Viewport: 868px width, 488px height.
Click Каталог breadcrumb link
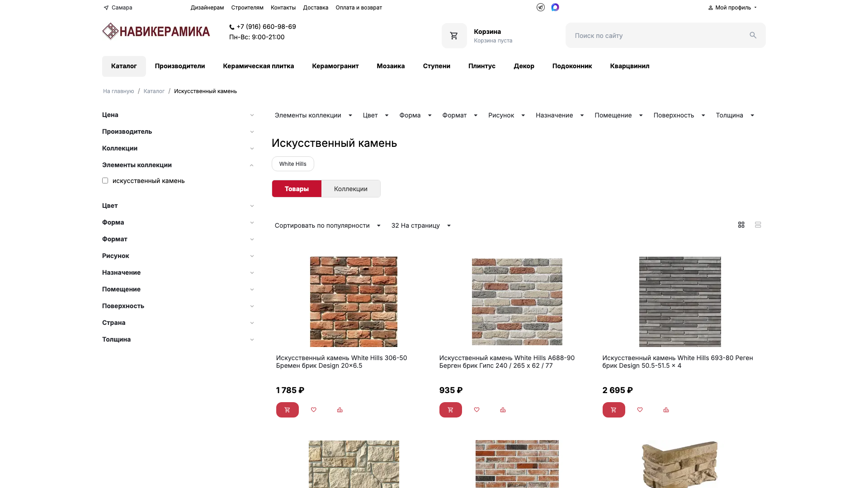point(154,91)
